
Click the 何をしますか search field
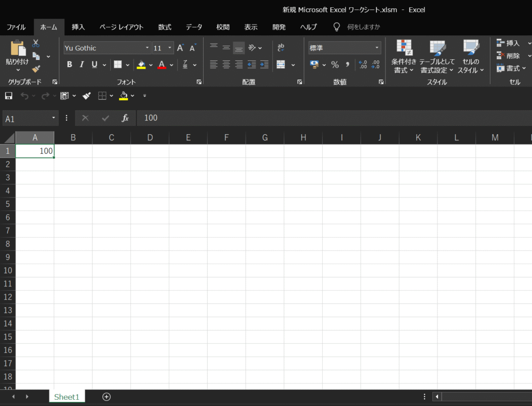point(363,27)
